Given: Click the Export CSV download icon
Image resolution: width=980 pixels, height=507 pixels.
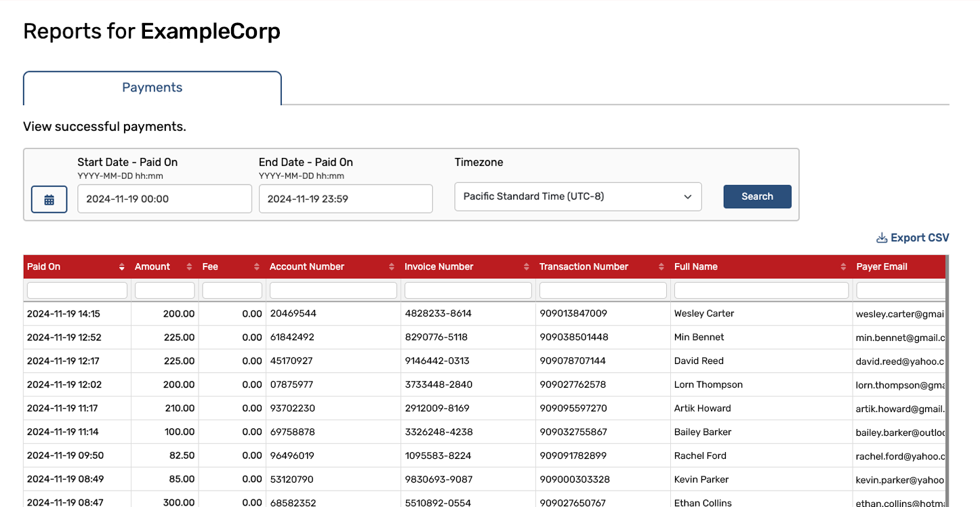Looking at the screenshot, I should click(881, 237).
